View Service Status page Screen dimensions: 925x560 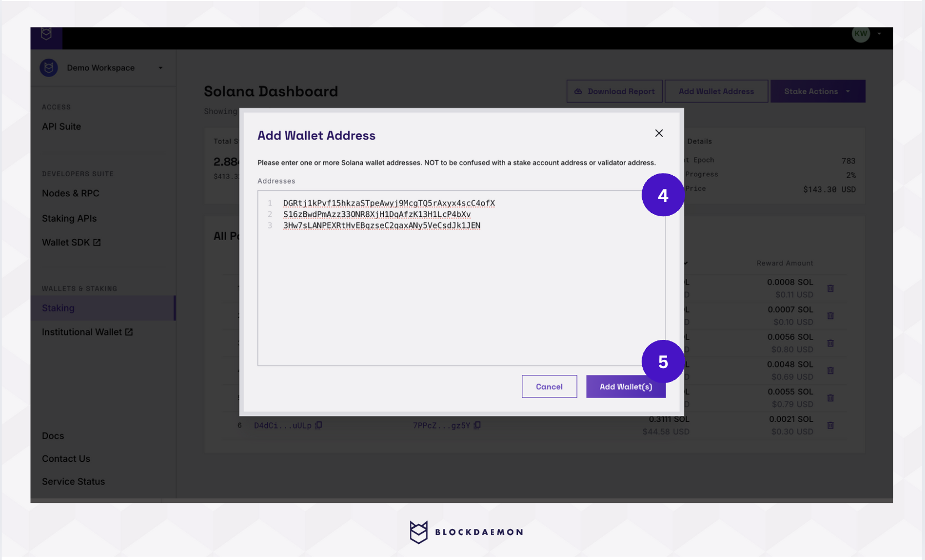pos(73,481)
